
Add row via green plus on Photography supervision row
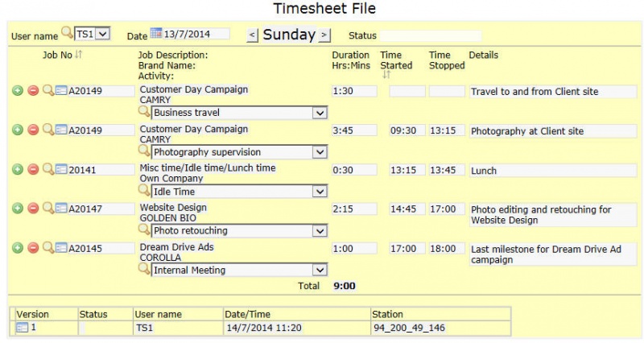pos(17,130)
